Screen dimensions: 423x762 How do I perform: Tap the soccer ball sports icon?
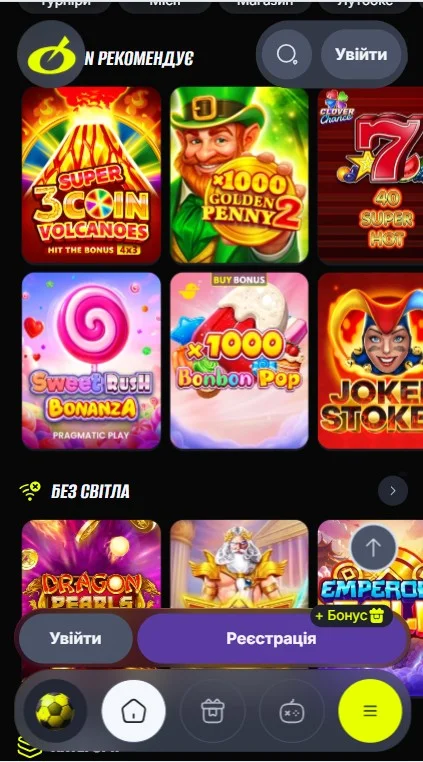[55, 710]
